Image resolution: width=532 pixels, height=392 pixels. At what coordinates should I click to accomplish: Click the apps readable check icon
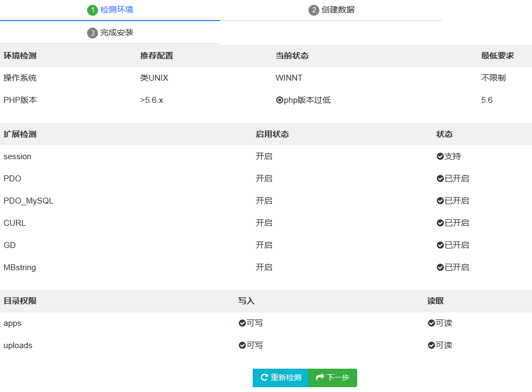coord(431,323)
